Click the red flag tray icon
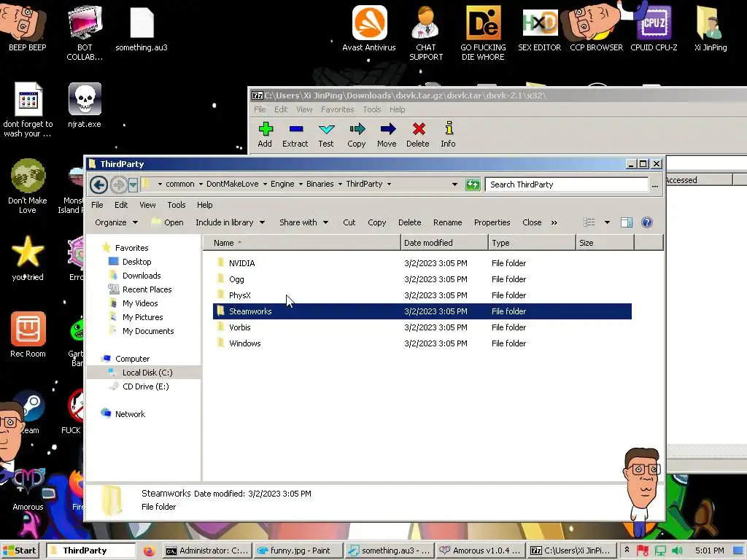This screenshot has width=747, height=560. (x=643, y=551)
